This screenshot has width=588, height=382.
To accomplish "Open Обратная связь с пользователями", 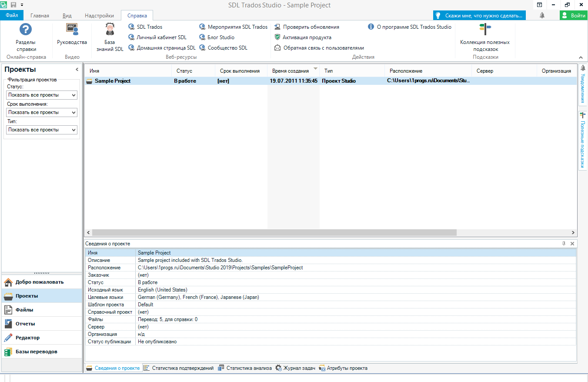I will (x=319, y=48).
